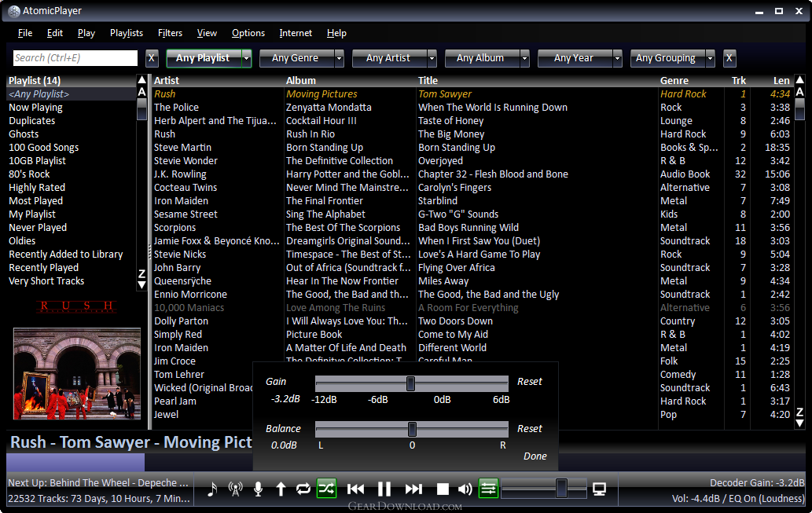
Task: Sort tracks by the Len column header
Action: click(x=781, y=81)
